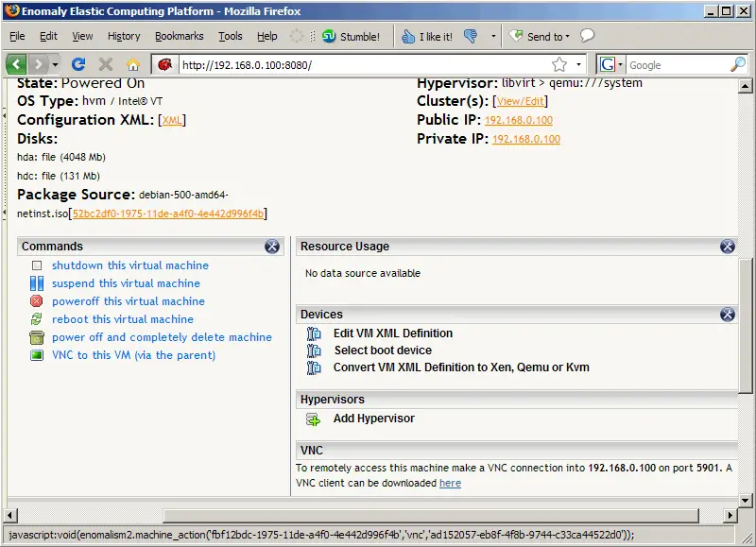Open the Bookmarks menu
This screenshot has width=756, height=547.
click(x=179, y=37)
